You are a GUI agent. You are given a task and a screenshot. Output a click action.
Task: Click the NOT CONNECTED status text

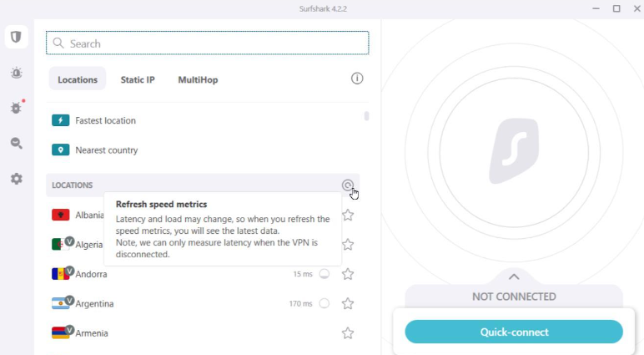pyautogui.click(x=514, y=297)
